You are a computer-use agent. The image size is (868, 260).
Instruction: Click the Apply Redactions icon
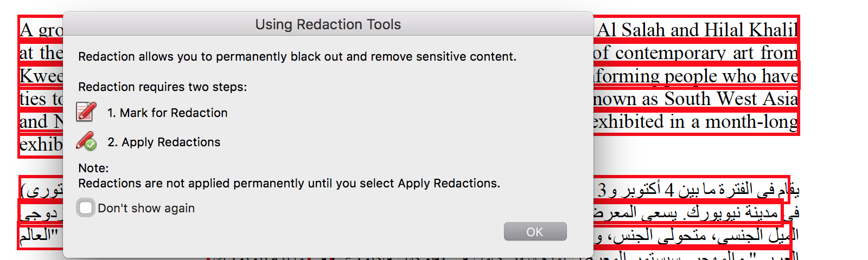86,141
